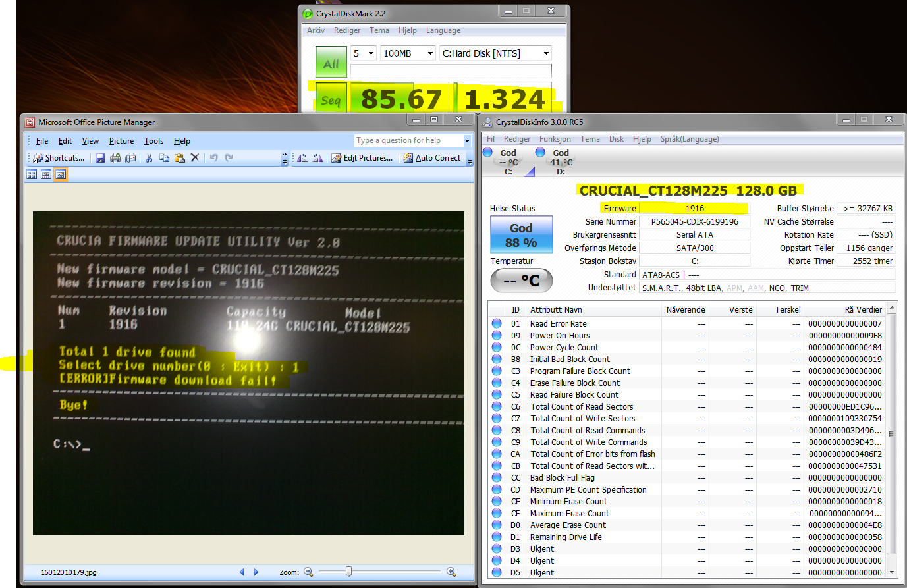Click the Edit Pictures button

point(362,158)
